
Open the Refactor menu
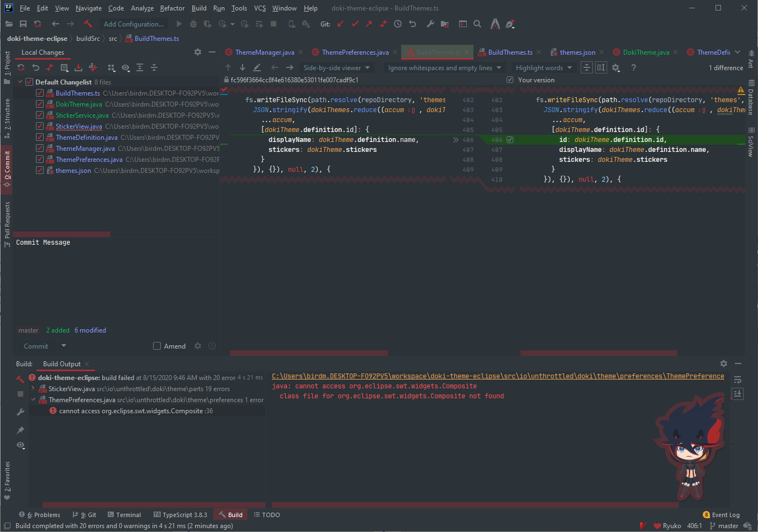[172, 8]
